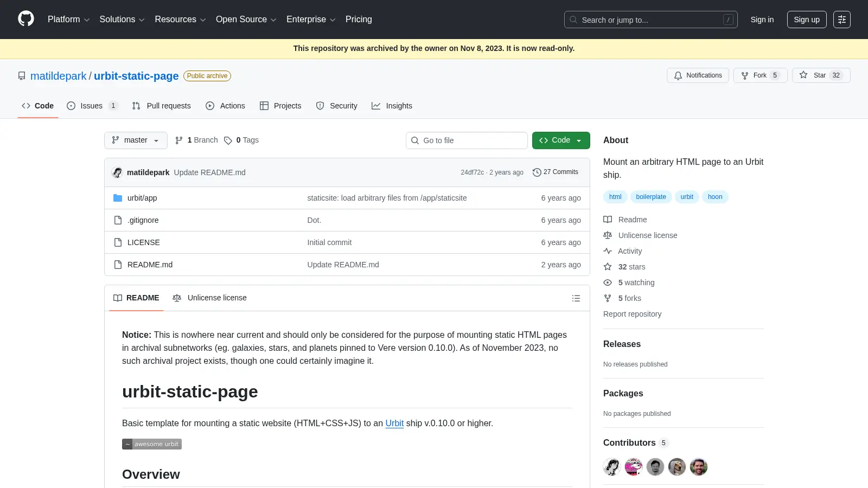Open appearance settings icon in header
The image size is (868, 488).
[x=842, y=20]
